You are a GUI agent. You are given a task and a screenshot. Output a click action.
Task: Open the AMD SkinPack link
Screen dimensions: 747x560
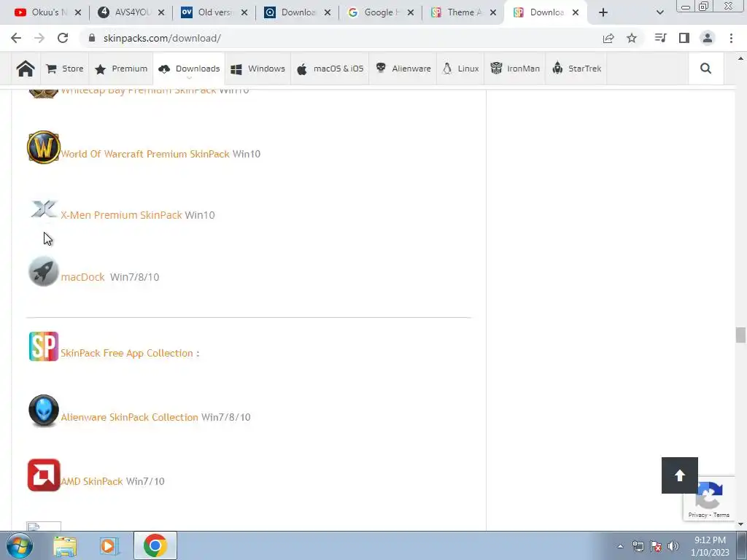92,481
